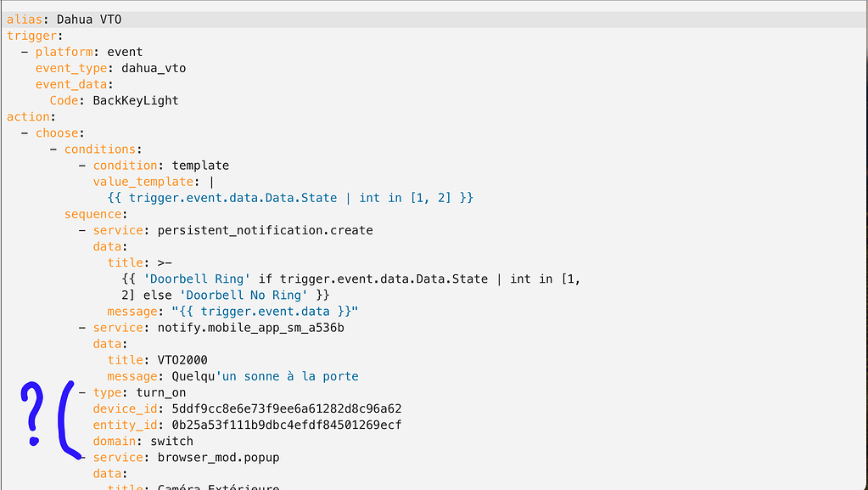Image resolution: width=868 pixels, height=490 pixels.
Task: Click the 'choose:' keyword
Action: coord(57,132)
